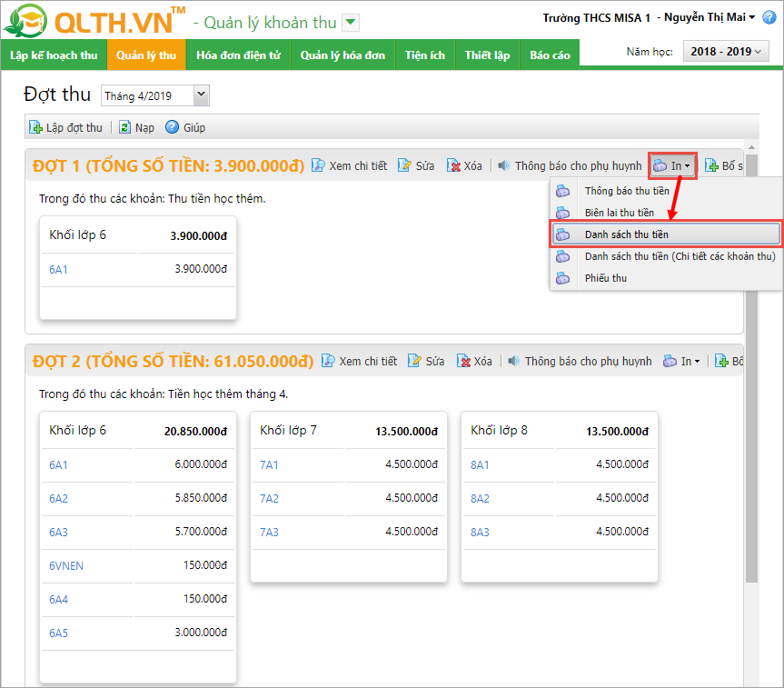Click printer icon beside Phiếu thu
784x688 pixels.
point(563,278)
